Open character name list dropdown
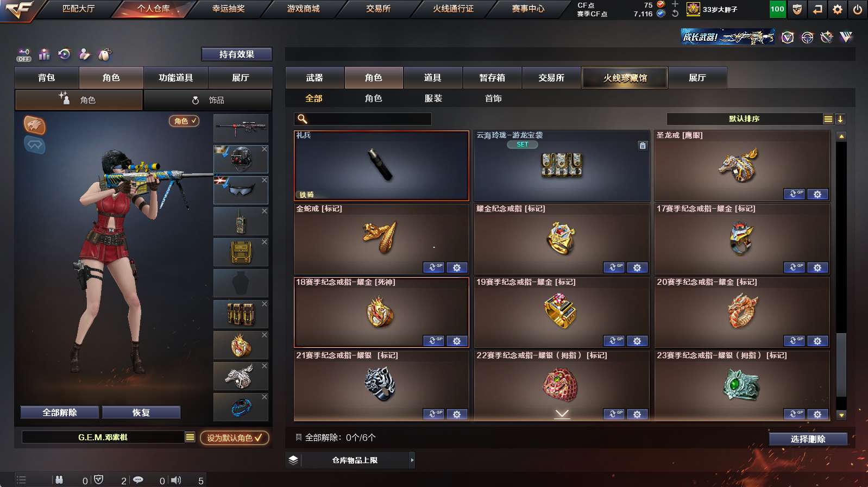 [x=190, y=437]
